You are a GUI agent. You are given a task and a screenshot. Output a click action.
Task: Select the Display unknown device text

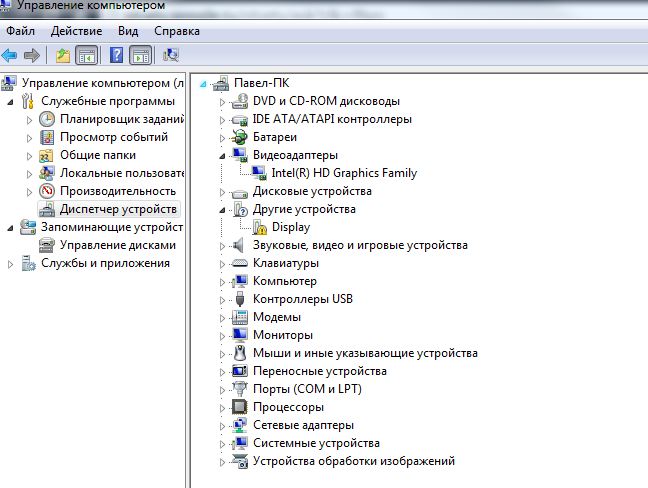pyautogui.click(x=291, y=227)
